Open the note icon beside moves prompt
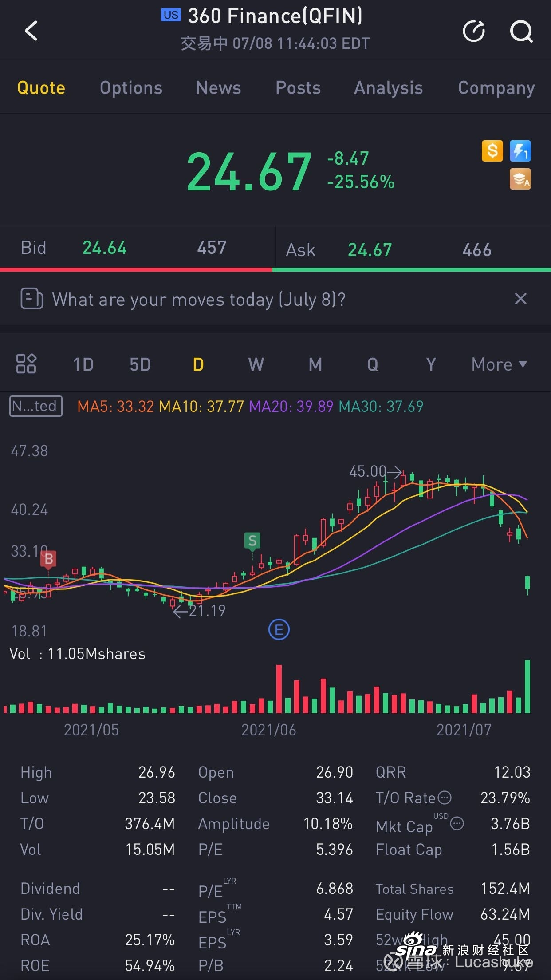Viewport: 551px width, 980px height. [x=32, y=298]
